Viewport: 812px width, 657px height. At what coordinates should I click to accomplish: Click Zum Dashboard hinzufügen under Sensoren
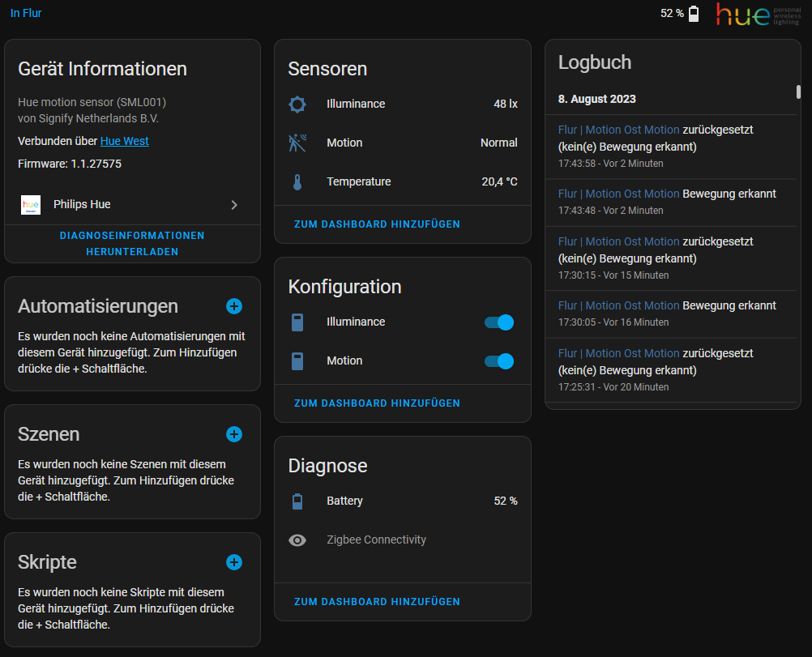pos(377,224)
